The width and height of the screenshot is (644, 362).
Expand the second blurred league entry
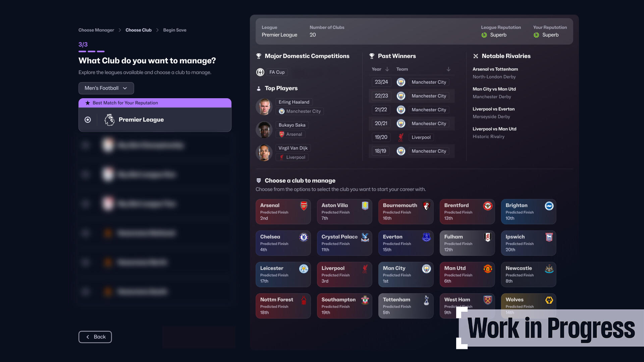[155, 174]
